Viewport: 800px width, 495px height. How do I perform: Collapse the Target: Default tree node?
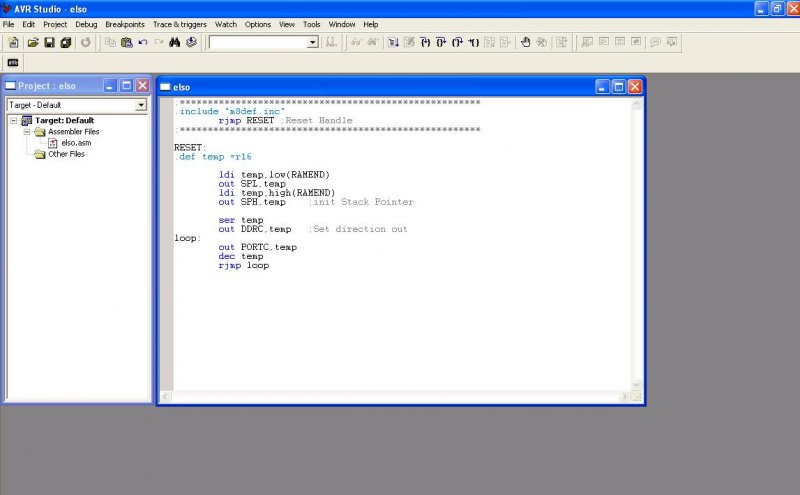(14, 121)
